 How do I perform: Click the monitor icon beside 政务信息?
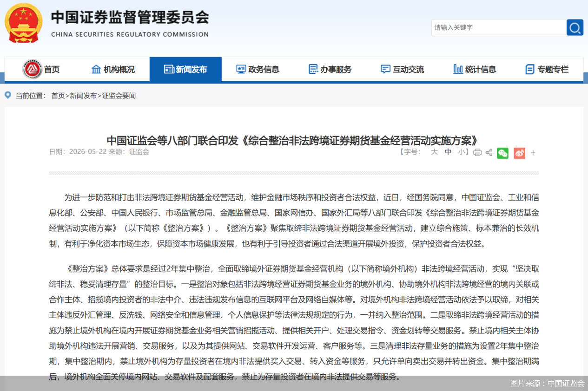pyautogui.click(x=241, y=69)
